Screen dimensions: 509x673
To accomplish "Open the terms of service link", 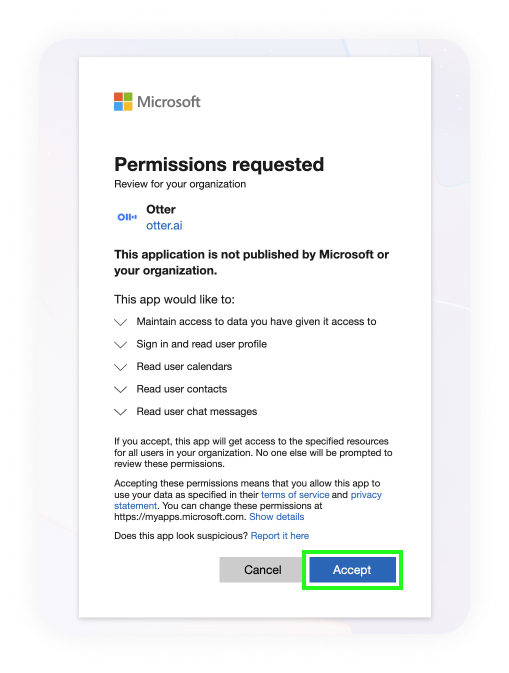I will pyautogui.click(x=295, y=494).
